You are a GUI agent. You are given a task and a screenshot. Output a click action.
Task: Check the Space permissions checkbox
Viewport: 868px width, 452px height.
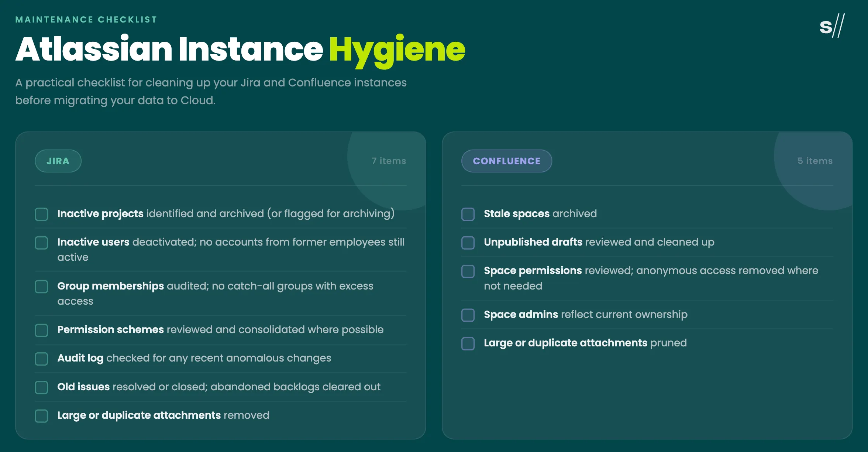pos(468,271)
